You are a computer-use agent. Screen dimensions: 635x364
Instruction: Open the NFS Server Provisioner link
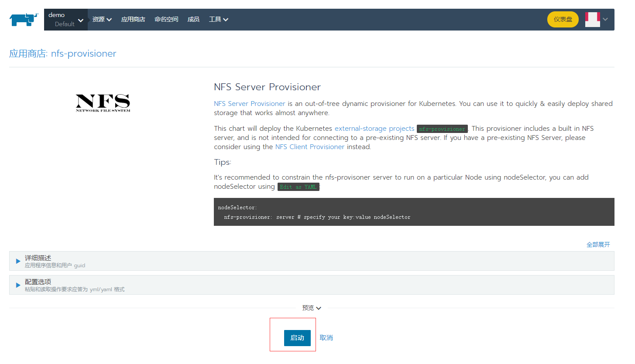point(250,103)
